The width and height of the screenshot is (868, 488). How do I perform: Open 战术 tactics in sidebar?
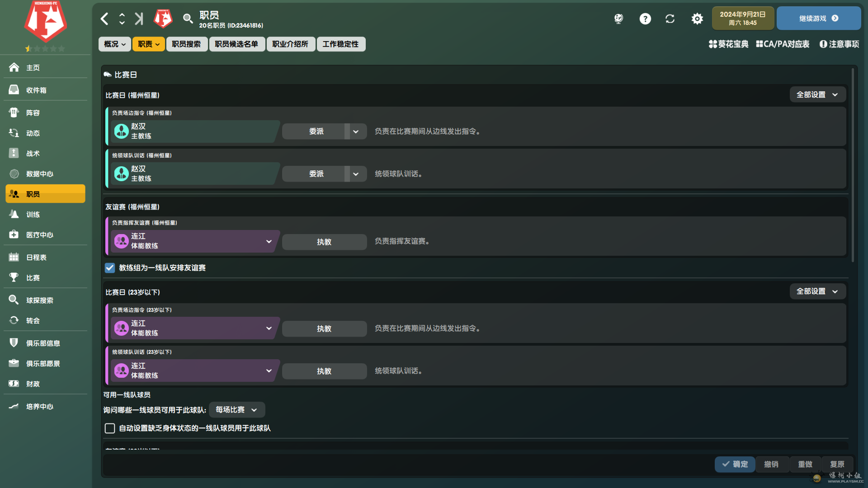click(x=33, y=153)
